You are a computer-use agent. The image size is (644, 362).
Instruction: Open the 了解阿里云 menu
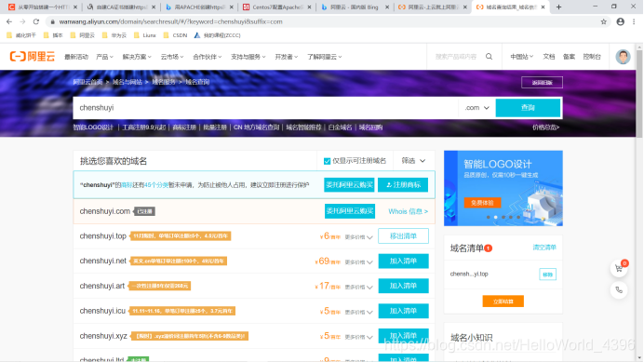(x=325, y=57)
